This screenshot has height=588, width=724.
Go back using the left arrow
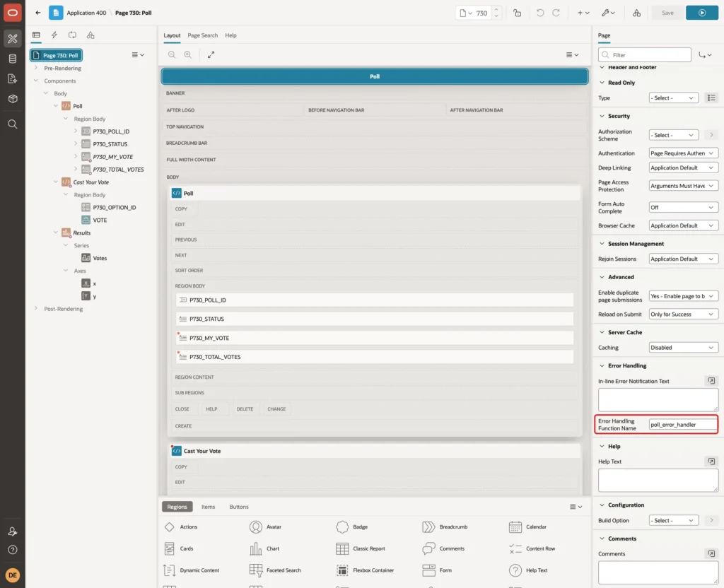click(x=38, y=13)
